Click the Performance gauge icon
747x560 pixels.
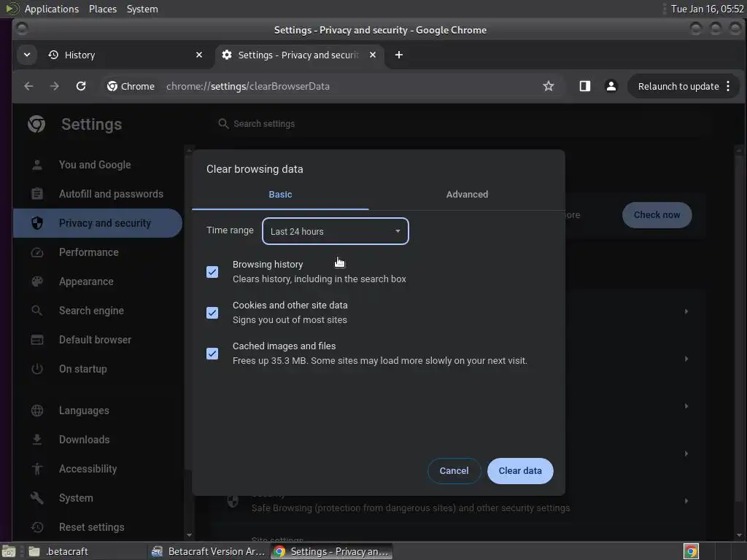(37, 252)
